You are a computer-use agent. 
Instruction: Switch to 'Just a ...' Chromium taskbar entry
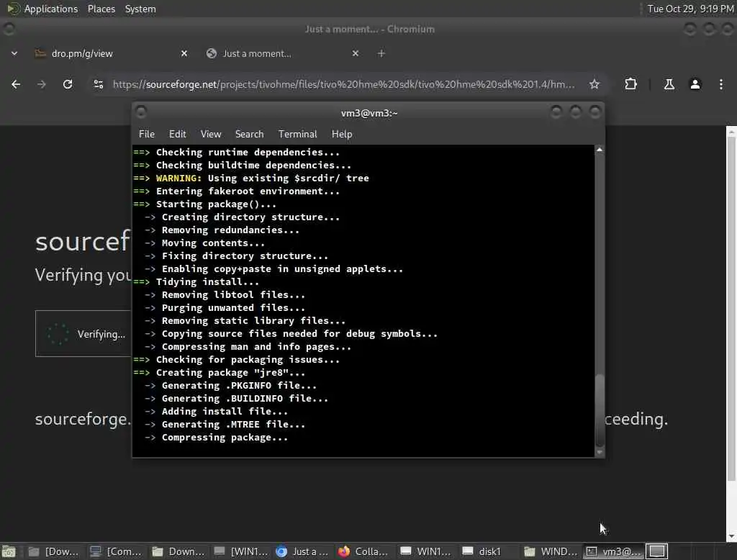coord(302,551)
